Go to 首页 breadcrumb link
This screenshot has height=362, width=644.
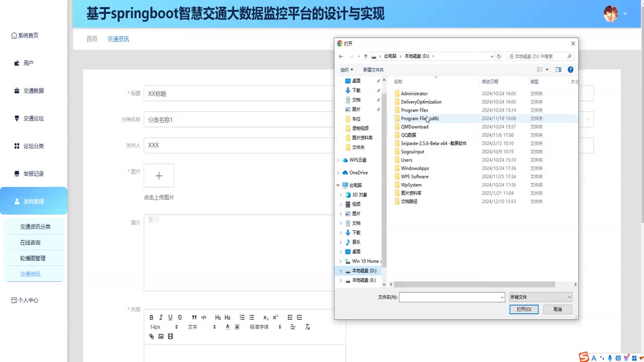(x=92, y=39)
